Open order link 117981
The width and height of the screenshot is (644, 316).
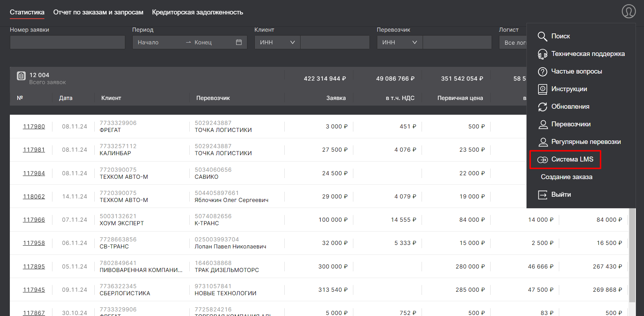[34, 150]
